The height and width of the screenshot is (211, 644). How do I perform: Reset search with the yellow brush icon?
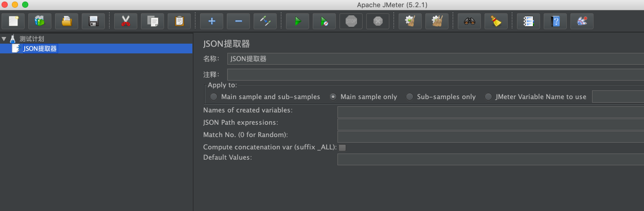pos(496,21)
